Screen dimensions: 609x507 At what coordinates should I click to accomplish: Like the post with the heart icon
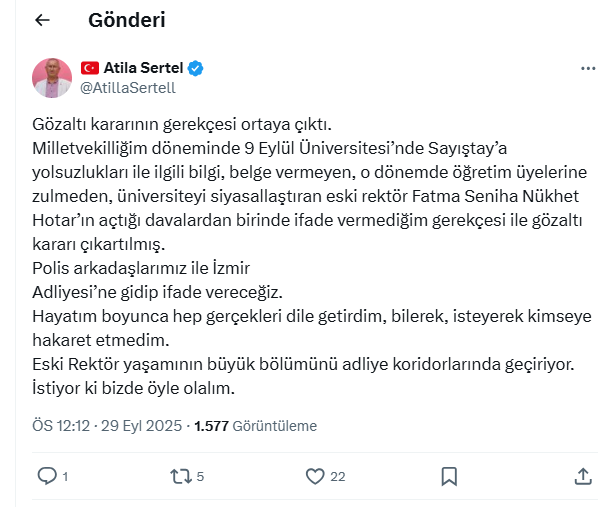pyautogui.click(x=315, y=476)
